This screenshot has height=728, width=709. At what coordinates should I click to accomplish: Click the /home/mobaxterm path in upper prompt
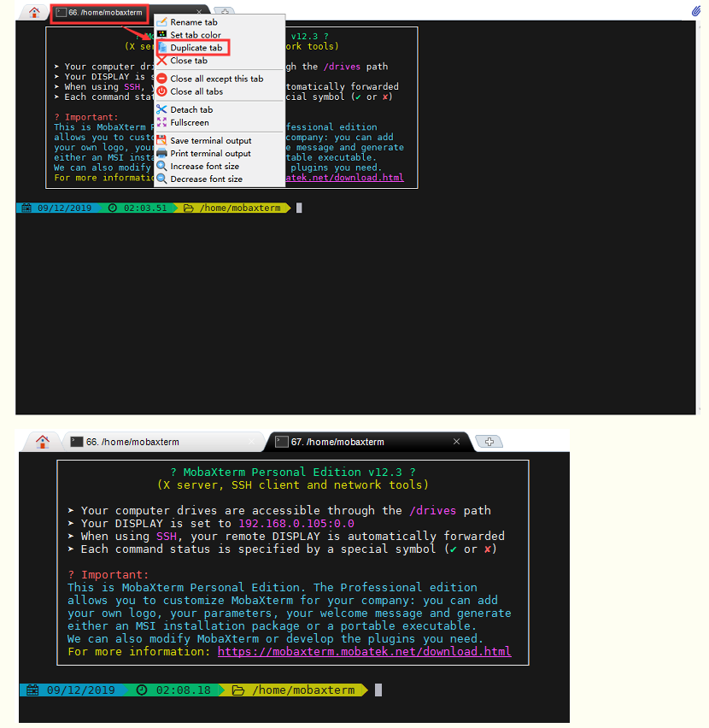coord(240,208)
